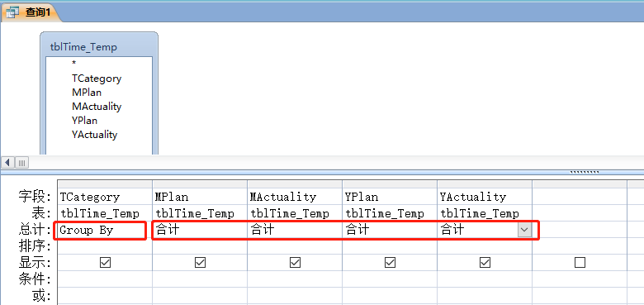Uncheck the 显示 checkbox for YPlan
Image resolution: width=644 pixels, height=305 pixels.
390,262
